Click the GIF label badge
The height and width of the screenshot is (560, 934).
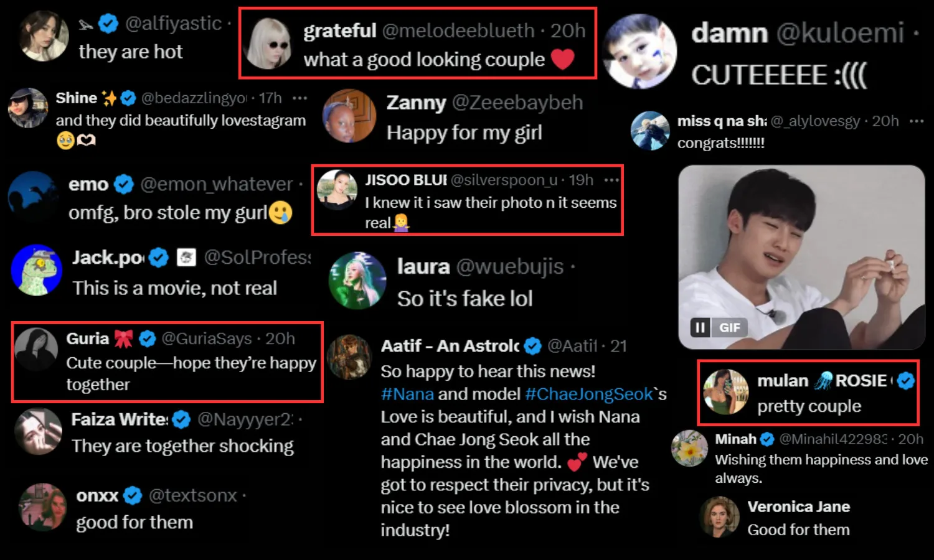729,327
